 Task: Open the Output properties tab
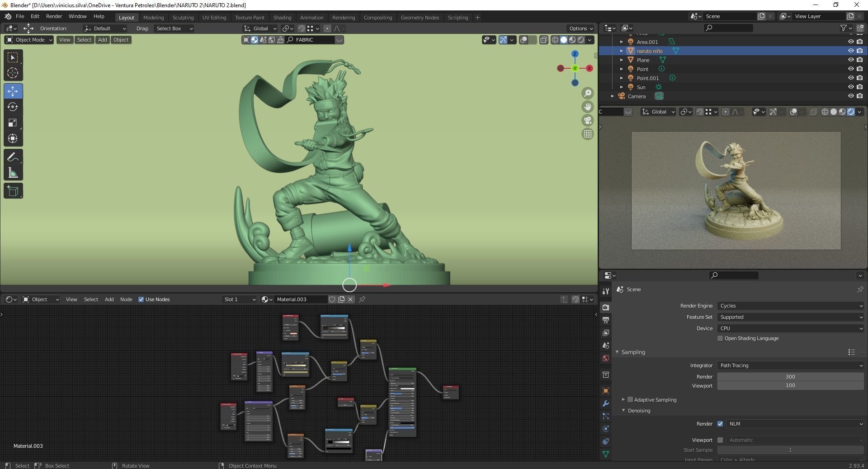click(x=606, y=320)
